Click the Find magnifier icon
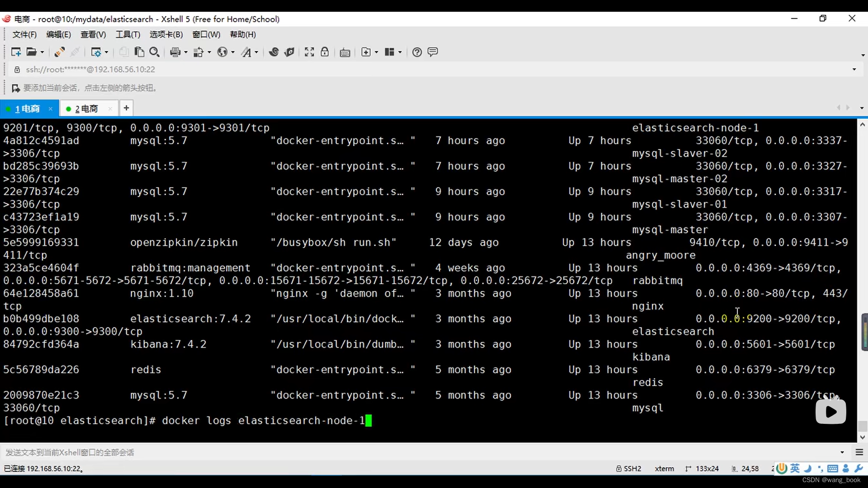868x488 pixels. coord(154,52)
